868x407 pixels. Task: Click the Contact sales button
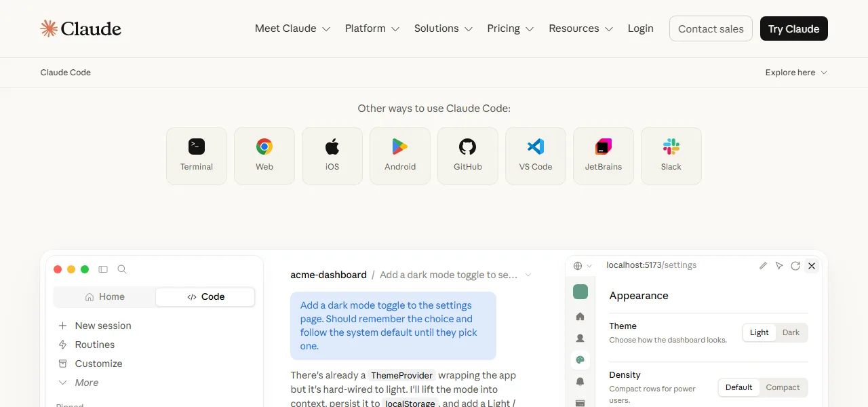tap(711, 28)
